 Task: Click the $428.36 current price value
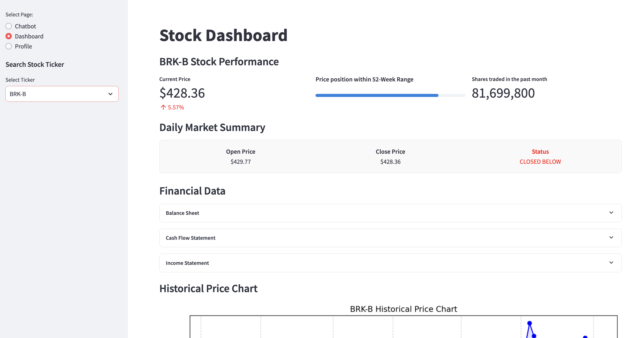(182, 93)
